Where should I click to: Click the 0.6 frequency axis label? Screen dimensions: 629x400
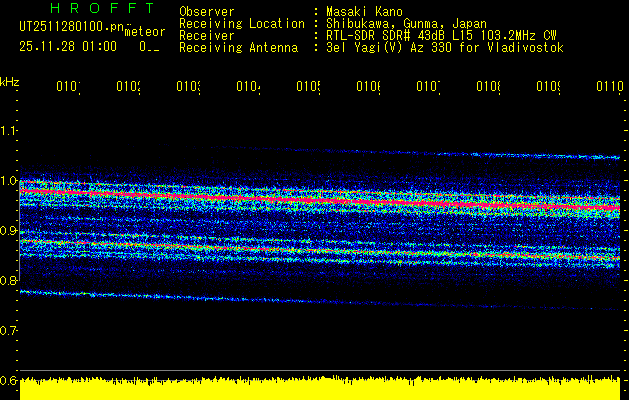coord(10,381)
